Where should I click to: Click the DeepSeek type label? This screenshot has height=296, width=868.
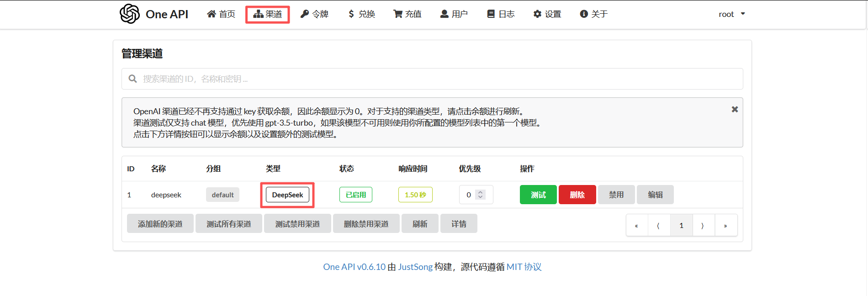tap(287, 195)
